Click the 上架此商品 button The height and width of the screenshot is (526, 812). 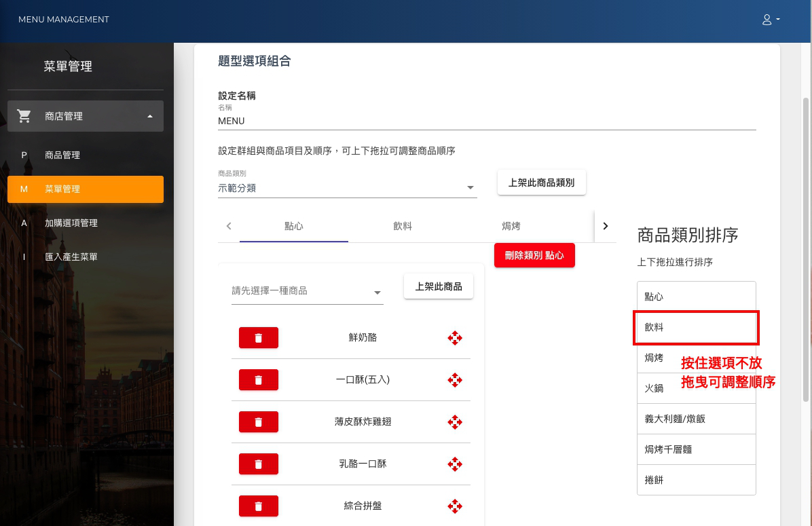[x=438, y=286]
